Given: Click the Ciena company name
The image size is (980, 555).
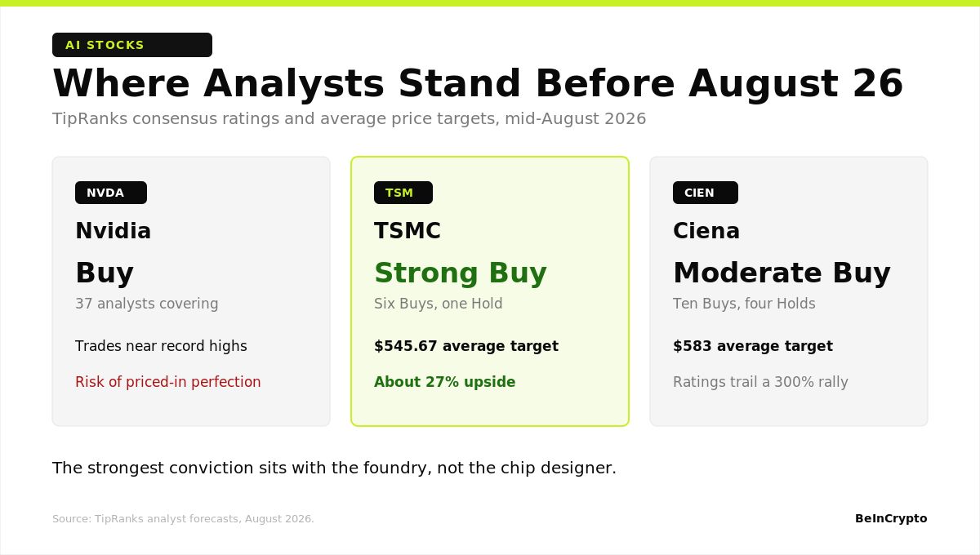Looking at the screenshot, I should tap(706, 231).
